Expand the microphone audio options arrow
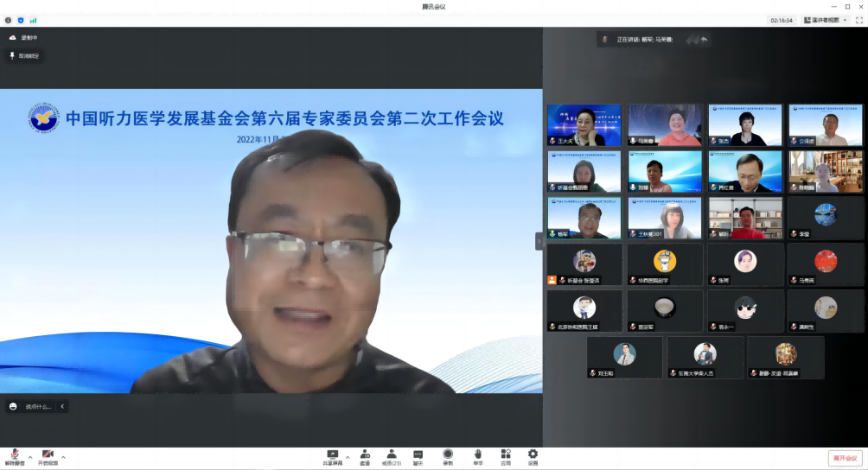 click(30, 457)
